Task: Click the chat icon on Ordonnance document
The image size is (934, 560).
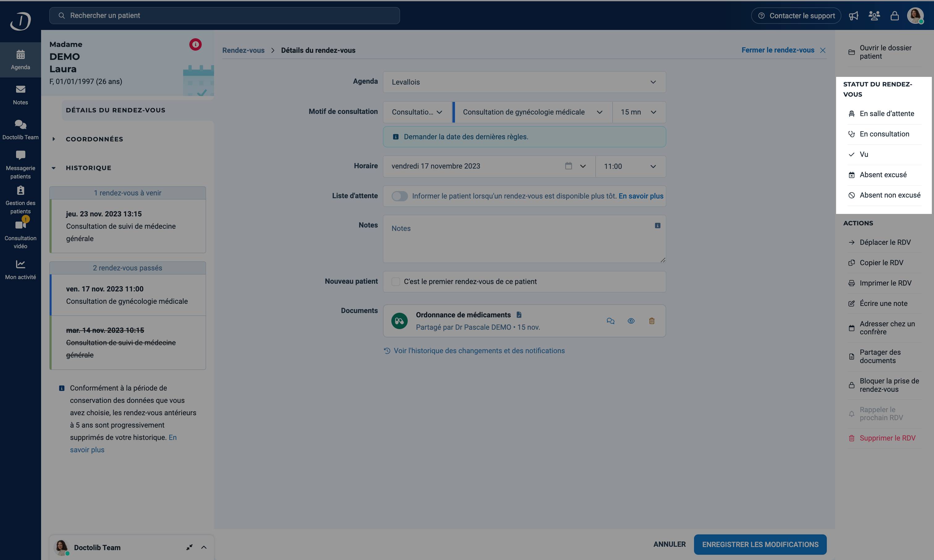Action: [610, 321]
